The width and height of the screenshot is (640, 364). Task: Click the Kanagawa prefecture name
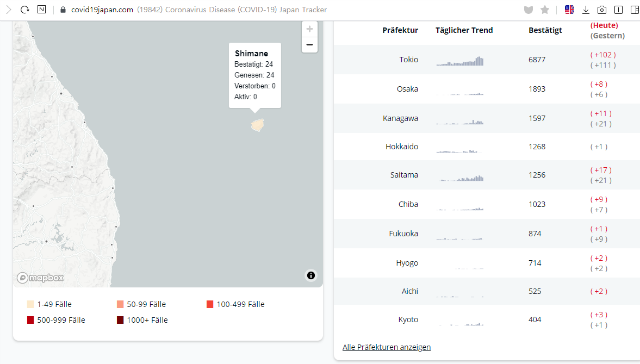pyautogui.click(x=400, y=118)
